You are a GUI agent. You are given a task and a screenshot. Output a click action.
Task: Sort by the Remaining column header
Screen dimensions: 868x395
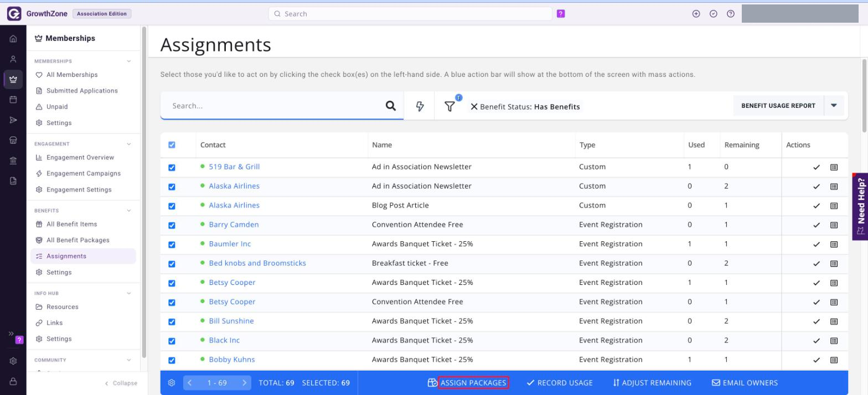[741, 145]
